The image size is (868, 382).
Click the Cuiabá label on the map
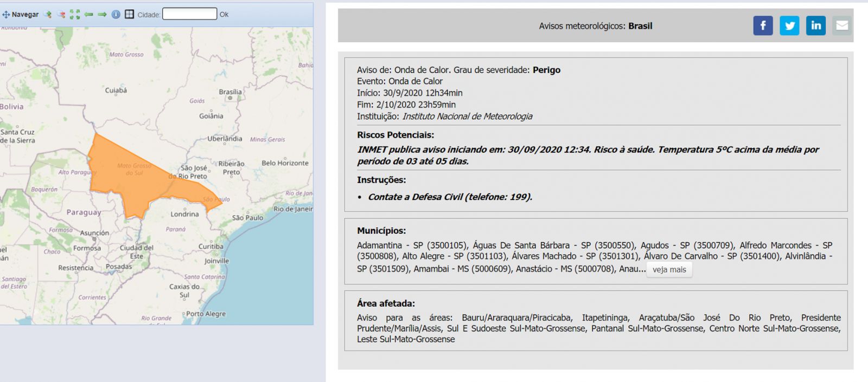click(116, 90)
